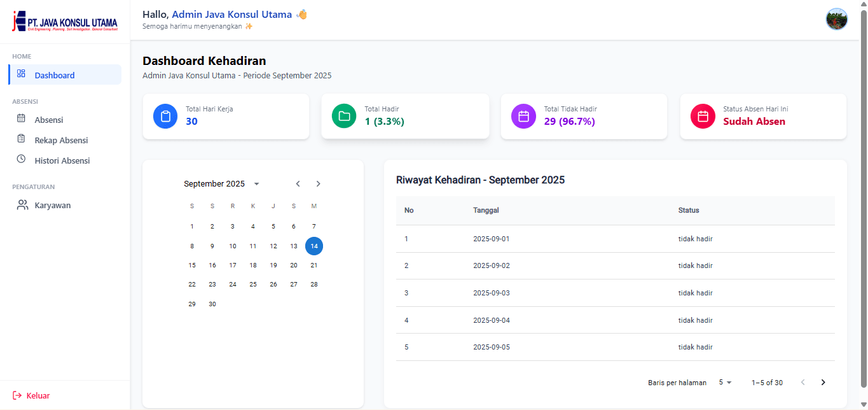Image resolution: width=868 pixels, height=410 pixels.
Task: Click the green folder Total Hadir icon
Action: pyautogui.click(x=344, y=117)
